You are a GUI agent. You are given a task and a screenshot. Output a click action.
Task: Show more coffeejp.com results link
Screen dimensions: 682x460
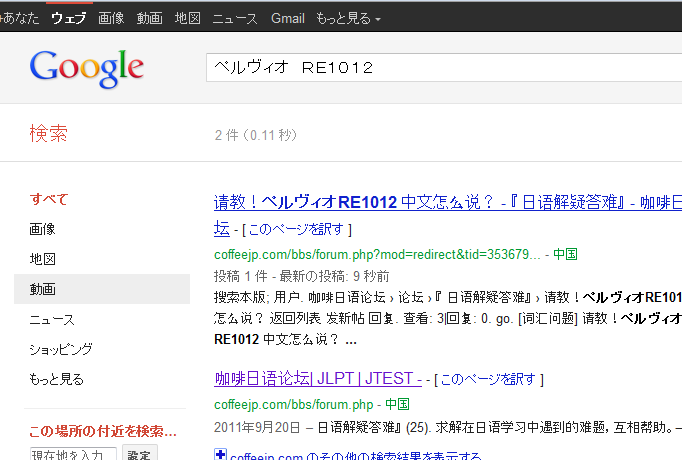pos(355,456)
